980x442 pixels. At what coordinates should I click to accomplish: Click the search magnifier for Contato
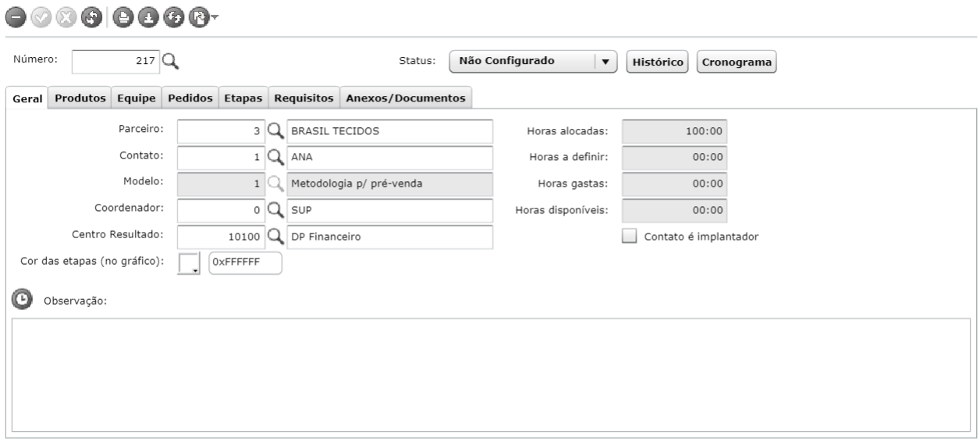tap(275, 158)
